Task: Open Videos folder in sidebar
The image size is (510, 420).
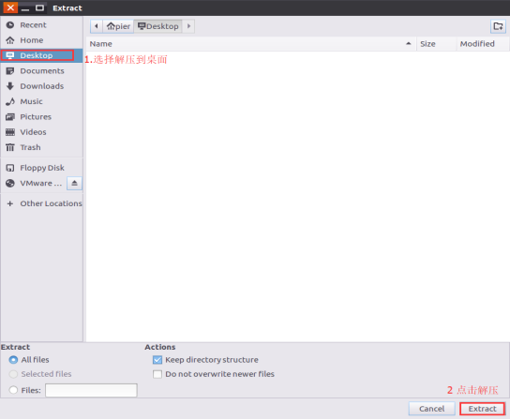Action: 41,132
